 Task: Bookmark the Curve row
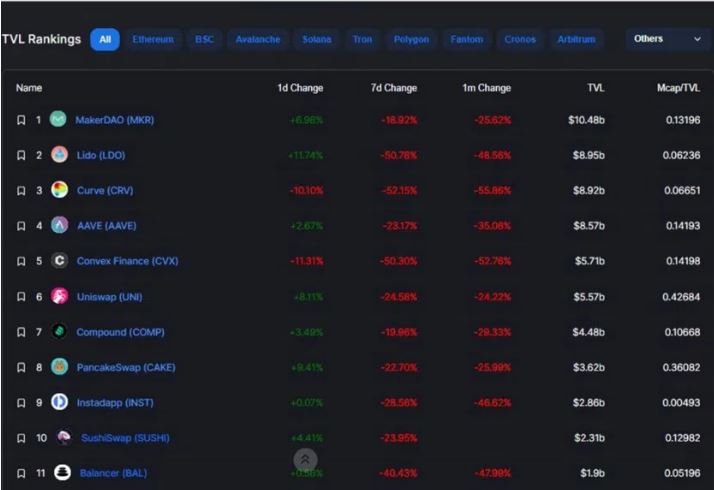tap(21, 190)
